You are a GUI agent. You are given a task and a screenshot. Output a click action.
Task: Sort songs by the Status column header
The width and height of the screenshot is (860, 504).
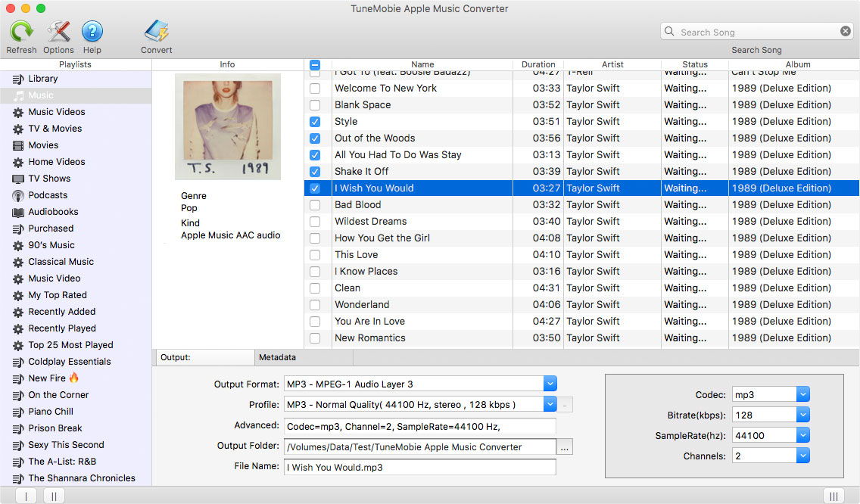click(695, 65)
